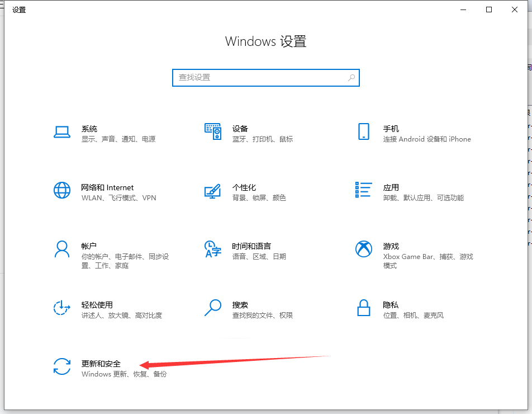Focus the 查找设置 search field

click(x=265, y=78)
